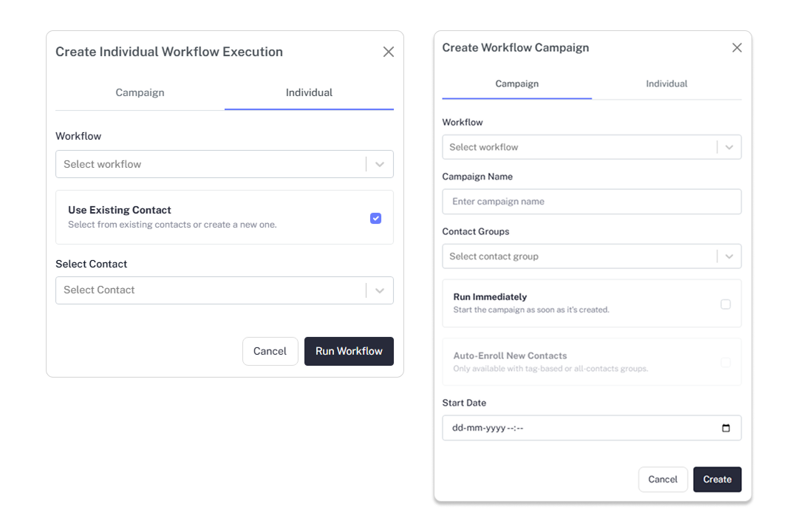Close the Create Workflow Campaign dialog

click(737, 47)
